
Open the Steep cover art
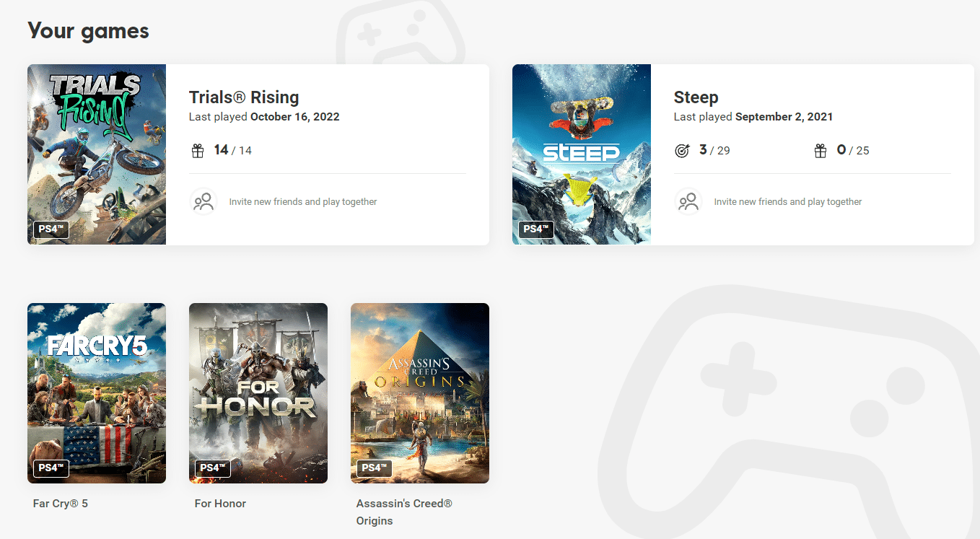pyautogui.click(x=582, y=144)
